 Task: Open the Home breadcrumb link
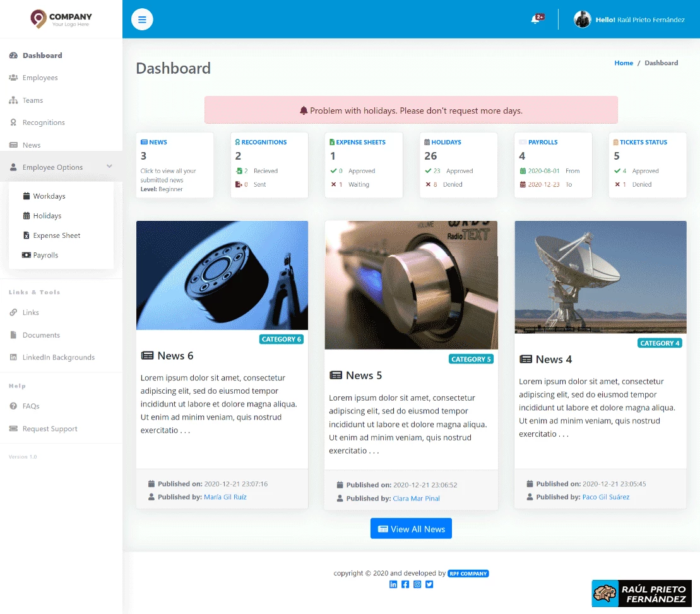click(x=624, y=62)
